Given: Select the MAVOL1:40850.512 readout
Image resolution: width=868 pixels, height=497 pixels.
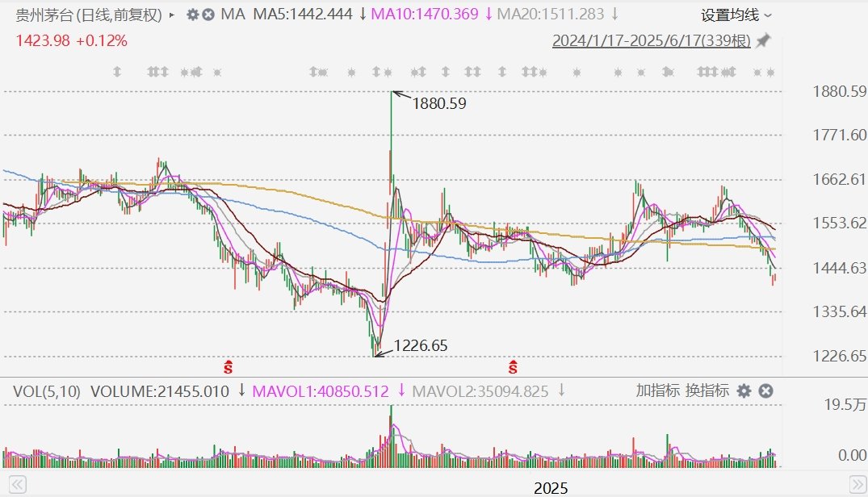Looking at the screenshot, I should 321,391.
